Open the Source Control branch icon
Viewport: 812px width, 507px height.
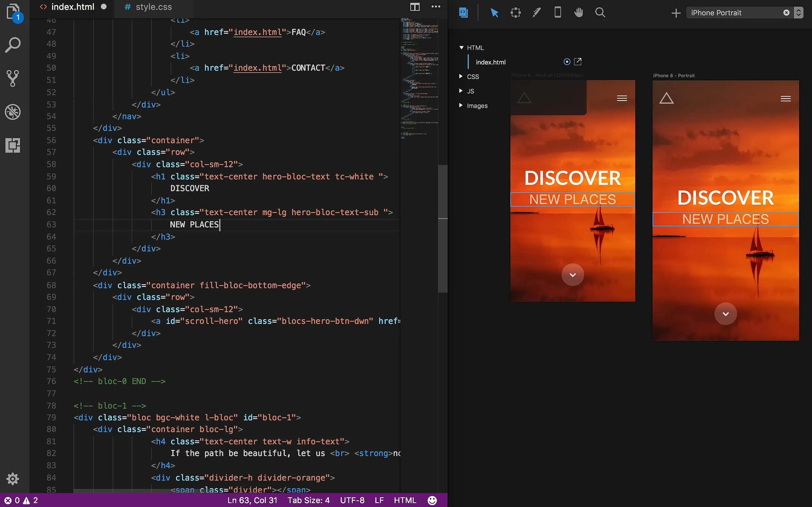13,78
